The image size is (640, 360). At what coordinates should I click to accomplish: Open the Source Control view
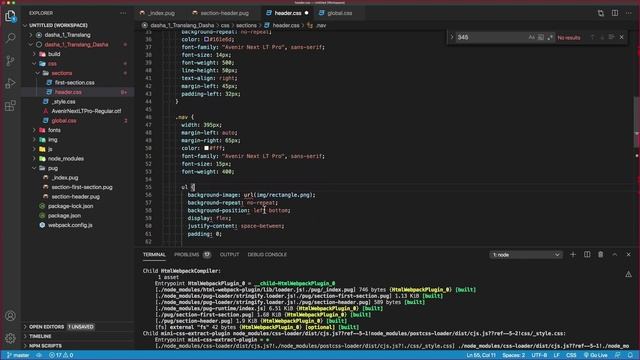click(10, 61)
